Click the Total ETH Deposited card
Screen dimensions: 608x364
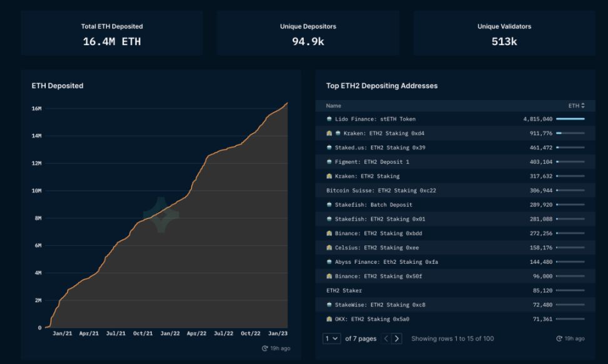point(112,33)
